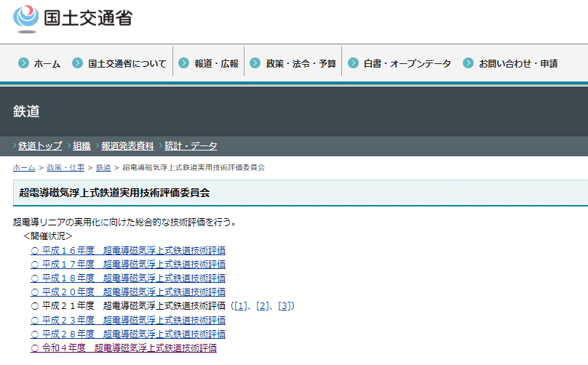Screen dimensions: 588x365
Task: Click arrow icon beside 国土交通省について
Action: click(x=77, y=63)
